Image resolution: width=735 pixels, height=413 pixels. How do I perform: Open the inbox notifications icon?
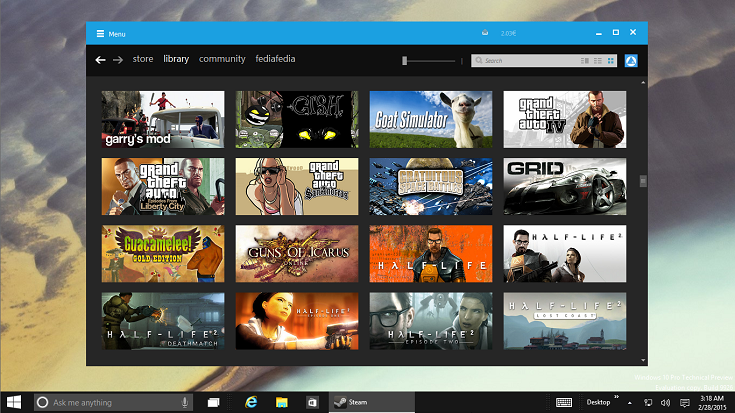[x=485, y=33]
